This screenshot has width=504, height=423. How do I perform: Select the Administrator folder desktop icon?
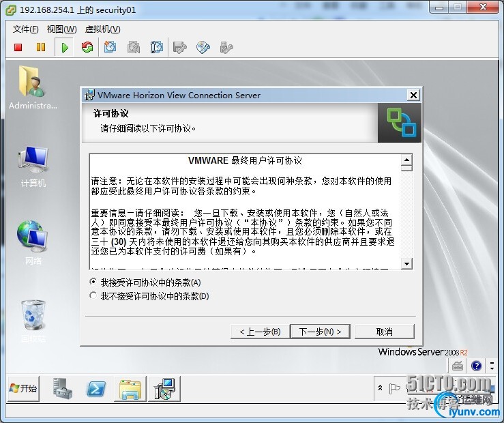(x=32, y=87)
